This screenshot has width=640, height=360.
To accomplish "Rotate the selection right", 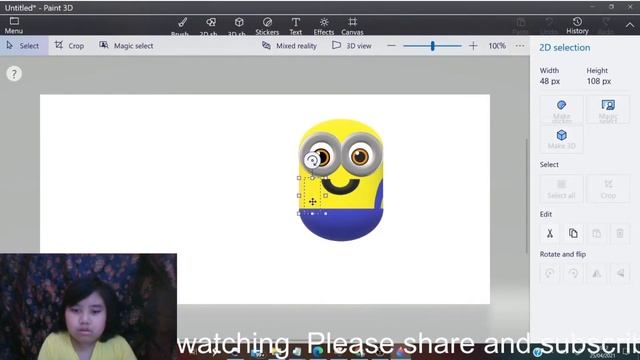I will point(573,273).
